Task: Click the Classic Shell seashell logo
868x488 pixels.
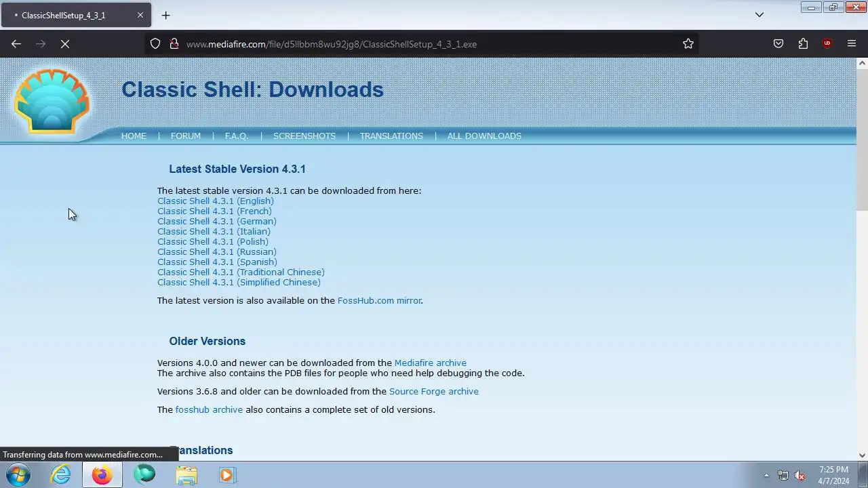Action: pos(52,100)
